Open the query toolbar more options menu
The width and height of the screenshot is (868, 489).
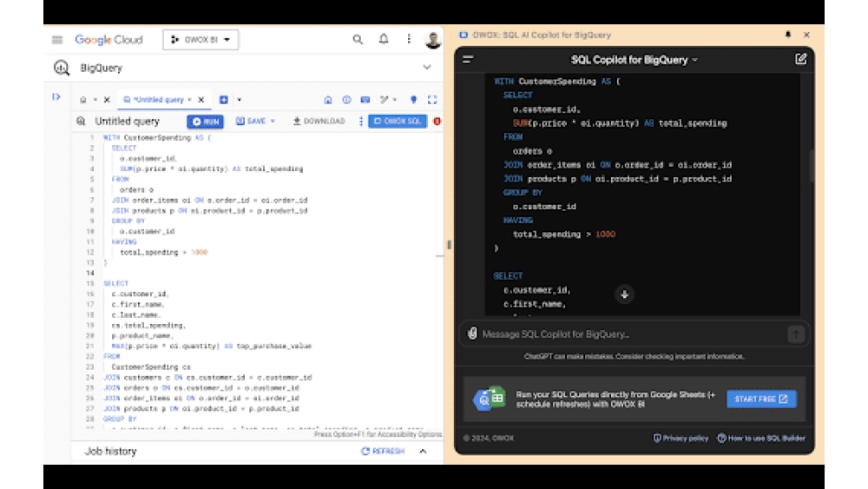click(x=361, y=121)
